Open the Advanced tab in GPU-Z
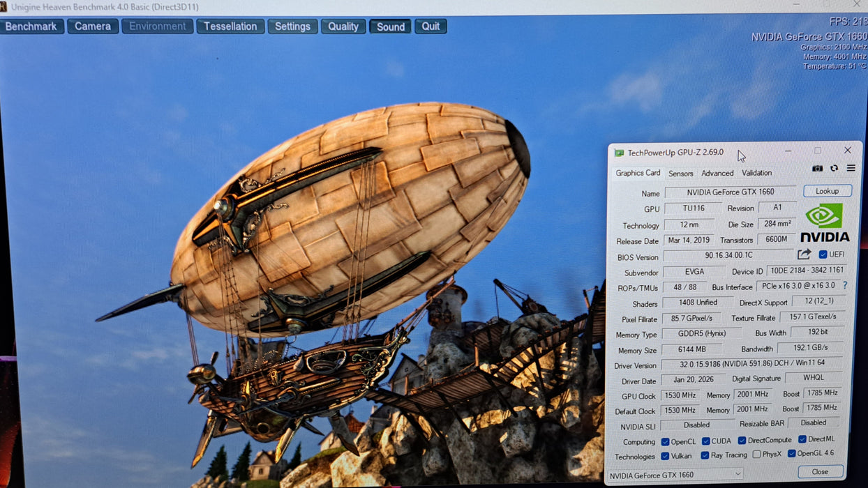 pos(717,174)
